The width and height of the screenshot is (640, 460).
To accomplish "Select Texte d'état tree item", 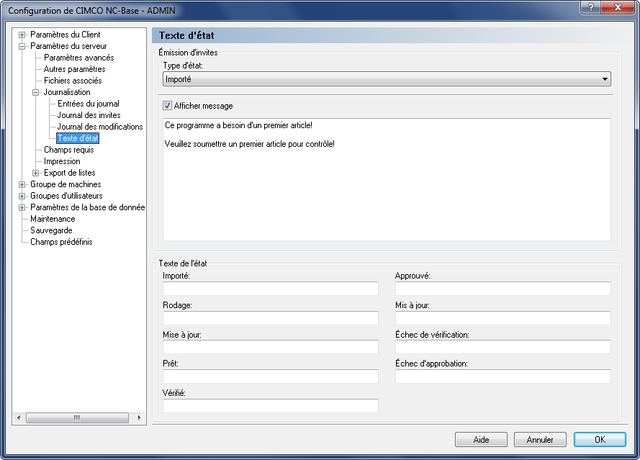I will point(78,138).
